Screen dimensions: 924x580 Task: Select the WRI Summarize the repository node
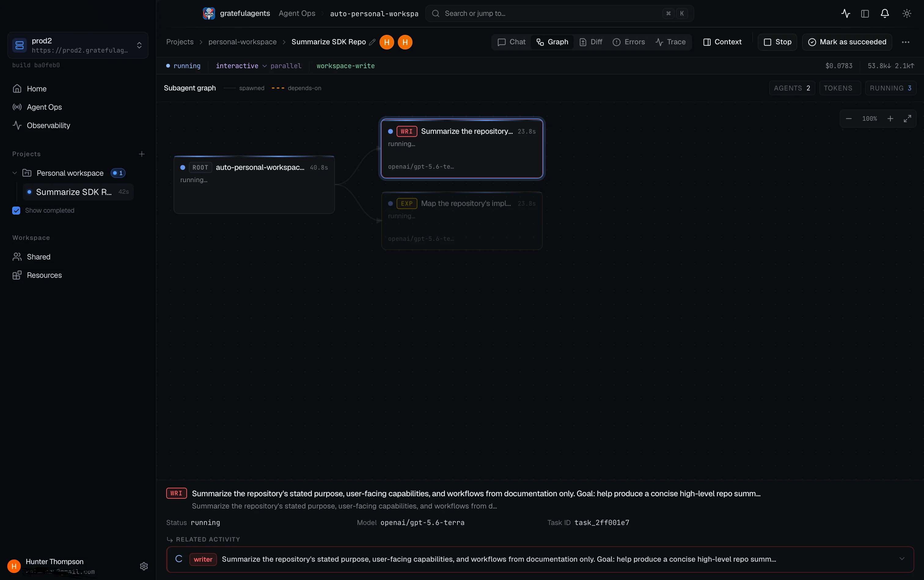(x=462, y=149)
